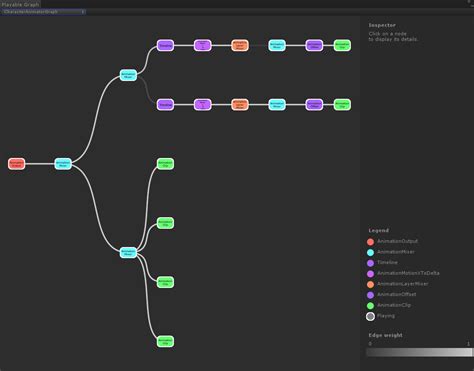This screenshot has height=371, width=474.
Task: Click the AnimationClip green legend swatch
Action: pyautogui.click(x=370, y=306)
